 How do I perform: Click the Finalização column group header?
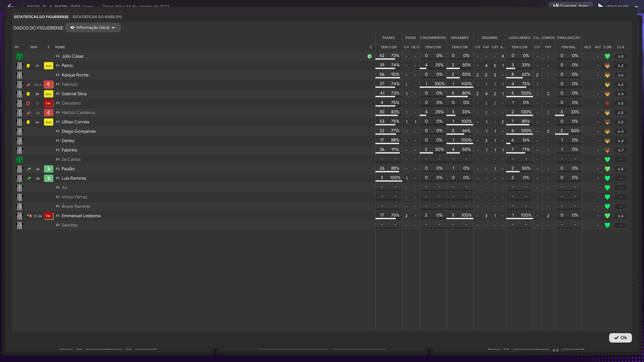coord(568,38)
